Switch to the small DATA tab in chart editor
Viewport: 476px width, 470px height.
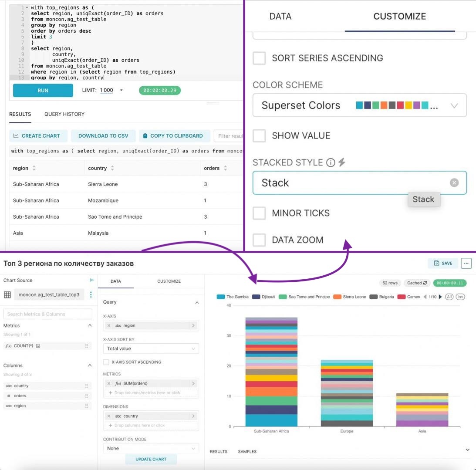click(x=116, y=281)
